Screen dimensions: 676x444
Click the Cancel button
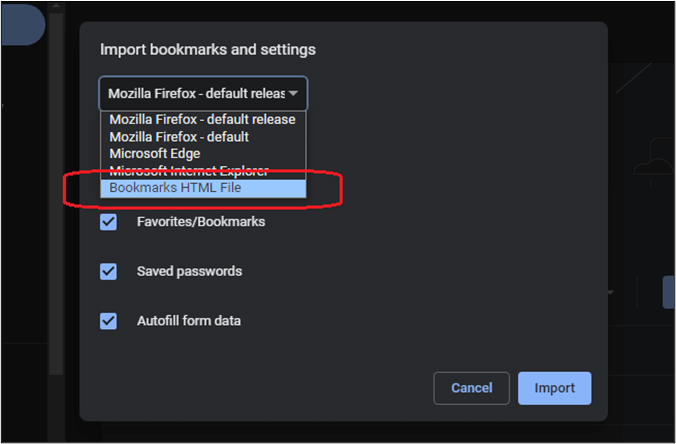click(x=471, y=388)
